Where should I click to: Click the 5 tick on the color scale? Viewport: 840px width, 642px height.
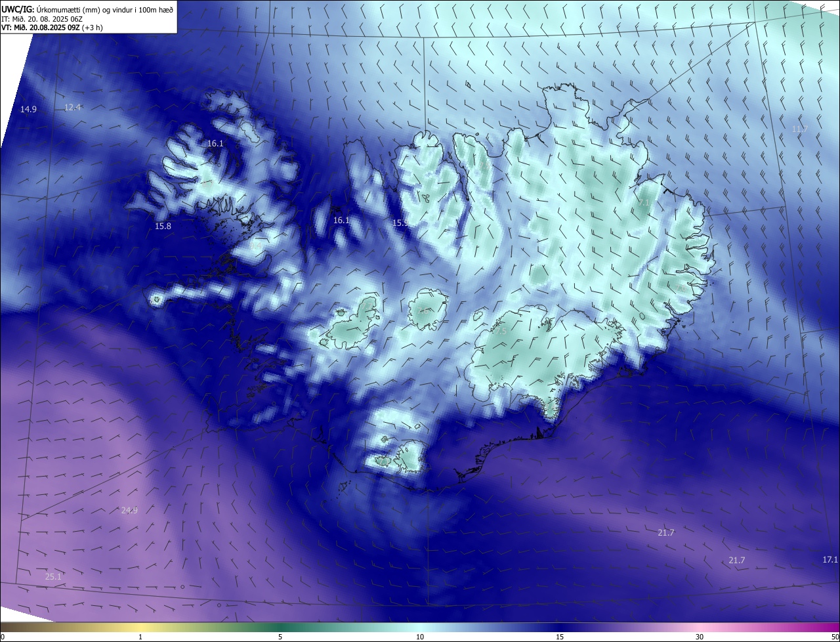[280, 637]
